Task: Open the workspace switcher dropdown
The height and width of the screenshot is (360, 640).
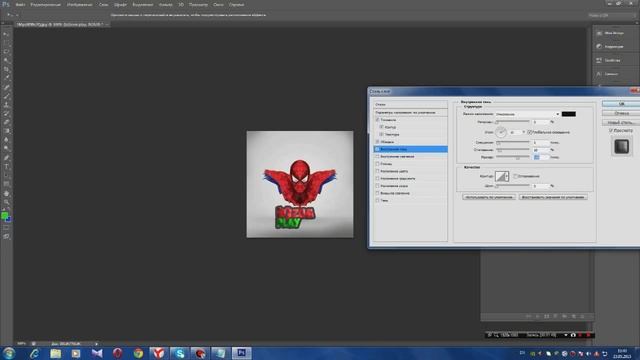Action: [611, 15]
